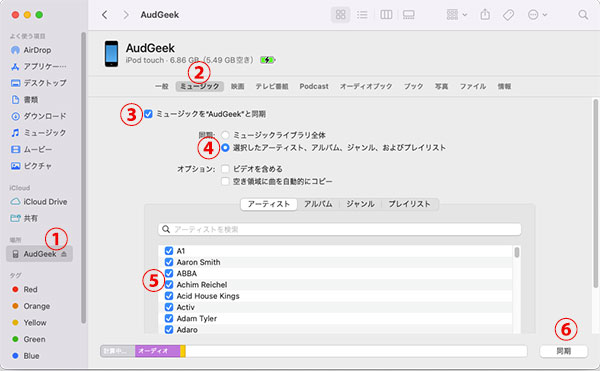Open ダウンロード in the sidebar
Image resolution: width=600 pixels, height=371 pixels.
(x=38, y=116)
